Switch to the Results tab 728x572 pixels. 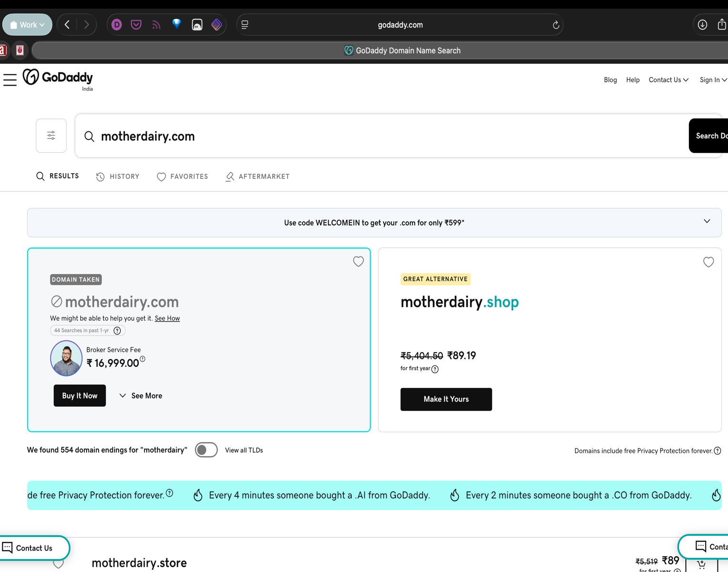(58, 177)
